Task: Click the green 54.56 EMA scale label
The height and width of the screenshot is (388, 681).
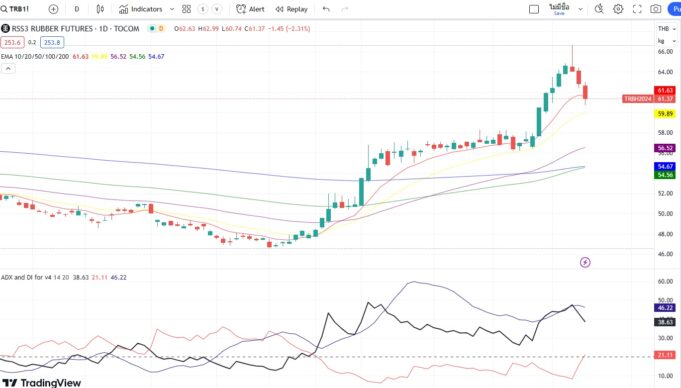Action: coord(664,175)
